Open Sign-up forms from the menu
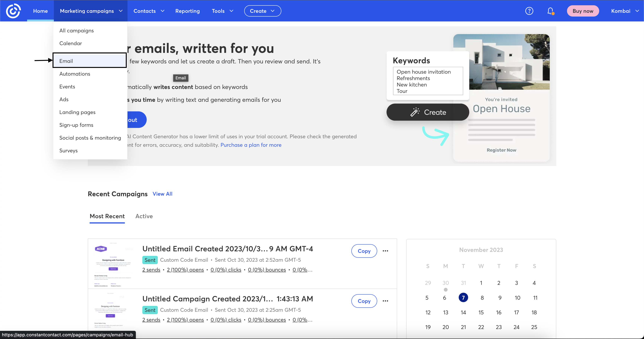 tap(90, 125)
